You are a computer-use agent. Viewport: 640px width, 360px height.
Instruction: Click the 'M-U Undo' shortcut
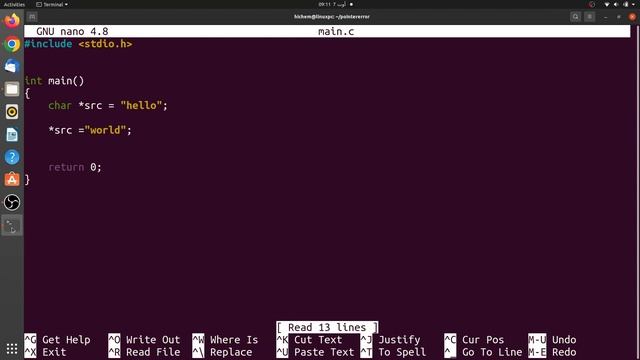[552, 340]
